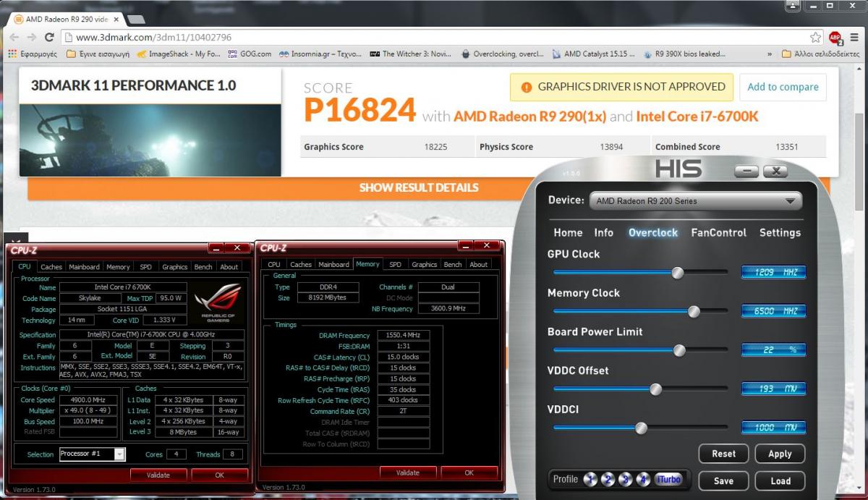Open the R9 390X bios leaked bookmark
868x500 pixels.
(684, 54)
